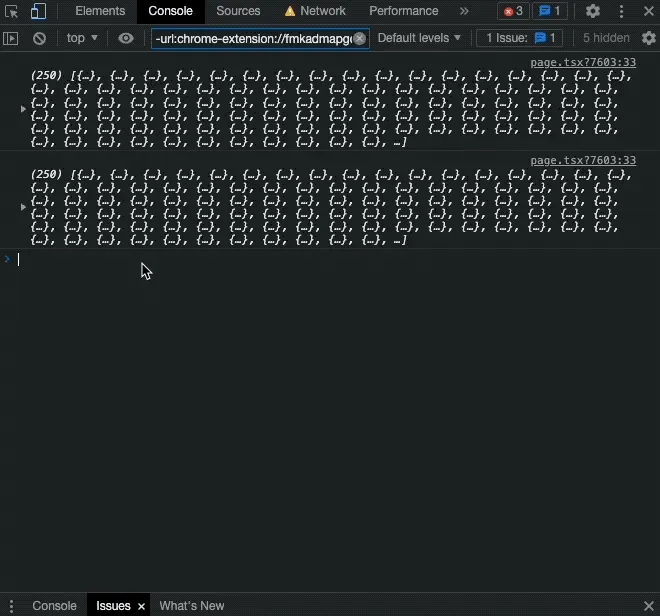Switch to the Sources tab
This screenshot has width=660, height=616.
(238, 11)
